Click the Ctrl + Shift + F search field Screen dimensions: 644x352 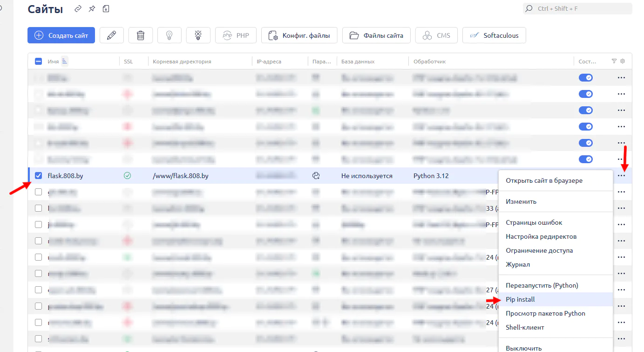pos(577,8)
